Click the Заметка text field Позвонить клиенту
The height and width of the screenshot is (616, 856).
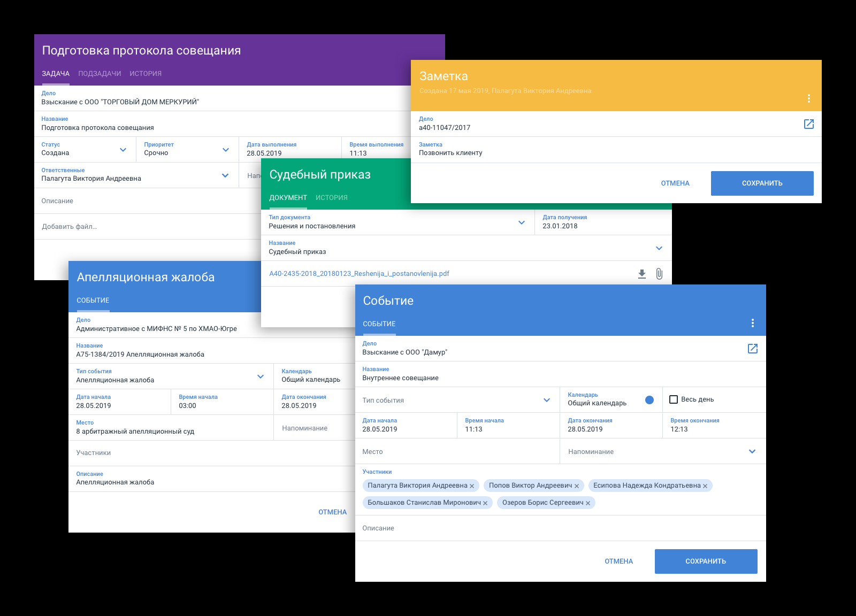[x=616, y=150]
